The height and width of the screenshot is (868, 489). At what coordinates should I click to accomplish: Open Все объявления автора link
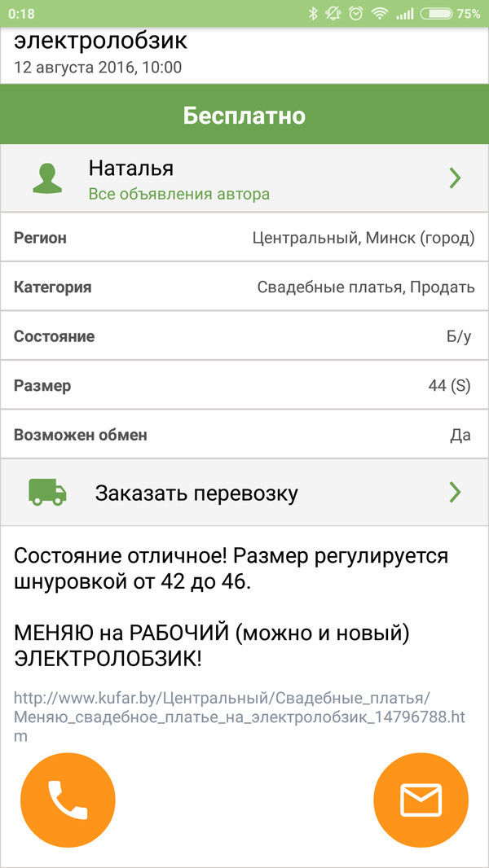click(x=178, y=194)
